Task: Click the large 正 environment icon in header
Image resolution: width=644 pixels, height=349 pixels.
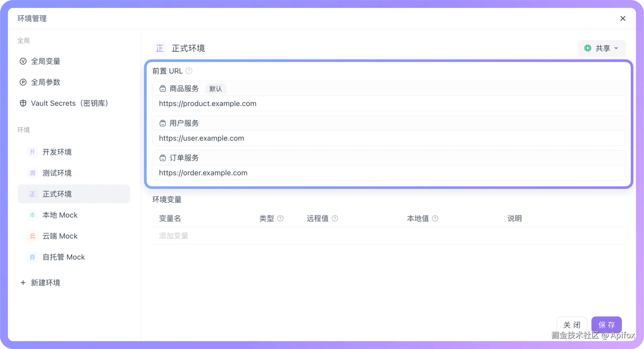Action: (x=160, y=48)
